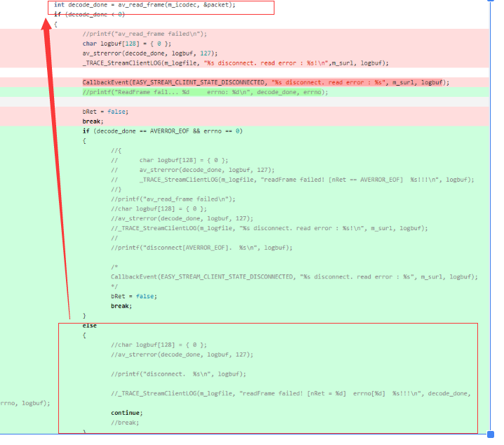This screenshot has height=445, width=504.
Task: Click the commented line 'readFrame failed! [nRet = %d]'
Action: [x=291, y=393]
